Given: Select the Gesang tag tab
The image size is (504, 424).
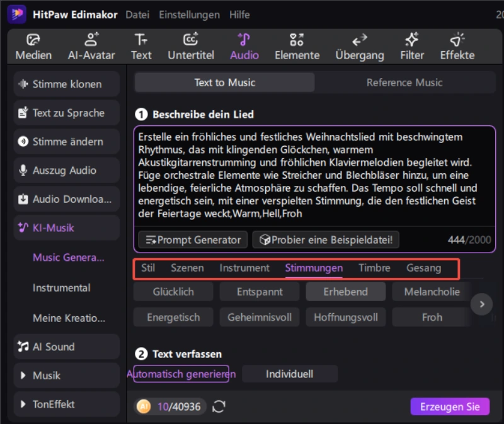Looking at the screenshot, I should coord(423,268).
